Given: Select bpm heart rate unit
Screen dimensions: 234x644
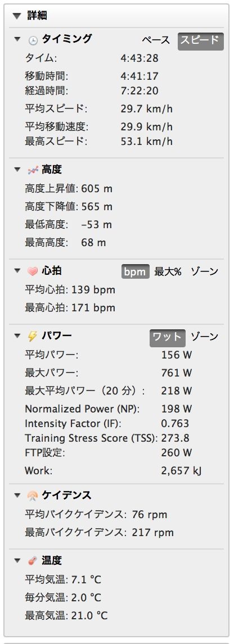Looking at the screenshot, I should point(136,271).
